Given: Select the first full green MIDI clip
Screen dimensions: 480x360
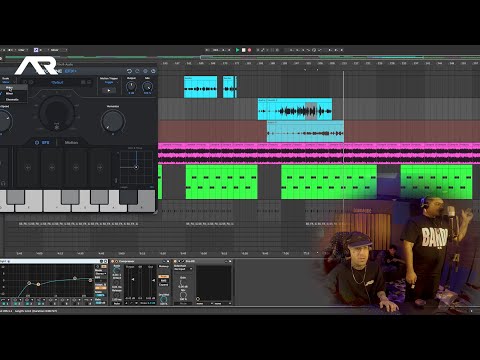Looking at the screenshot, I should coord(221,182).
